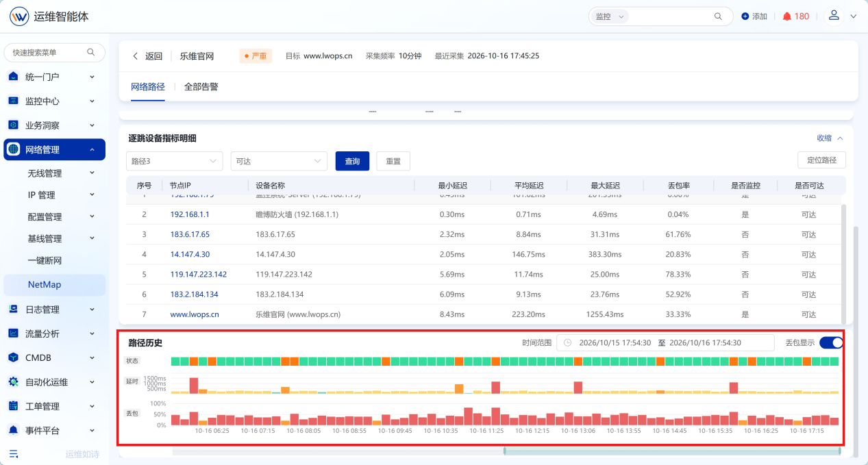Click the 自动化运维 gear icon
Viewport: 868px width, 465px height.
13,382
